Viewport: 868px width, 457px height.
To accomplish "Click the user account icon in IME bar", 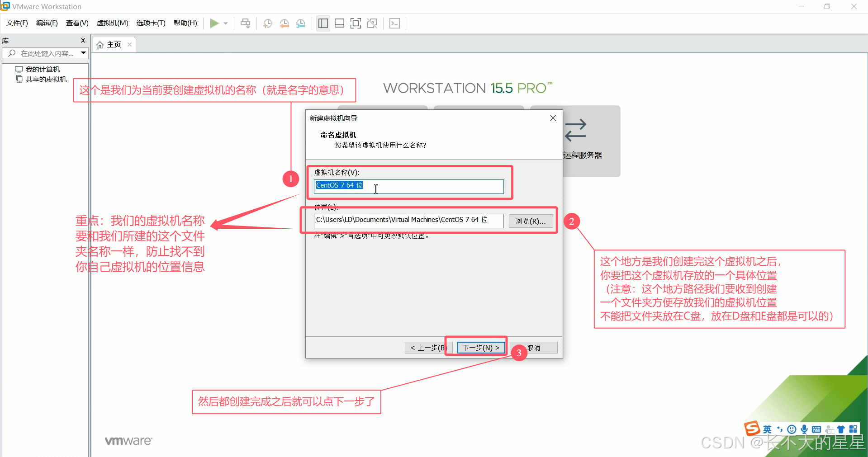I will [830, 429].
